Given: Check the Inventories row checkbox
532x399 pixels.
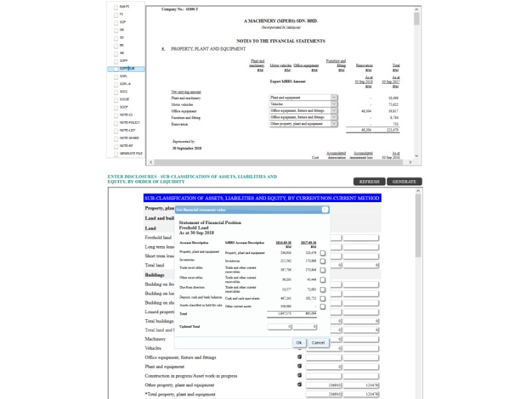Looking at the screenshot, I should pyautogui.click(x=323, y=261).
